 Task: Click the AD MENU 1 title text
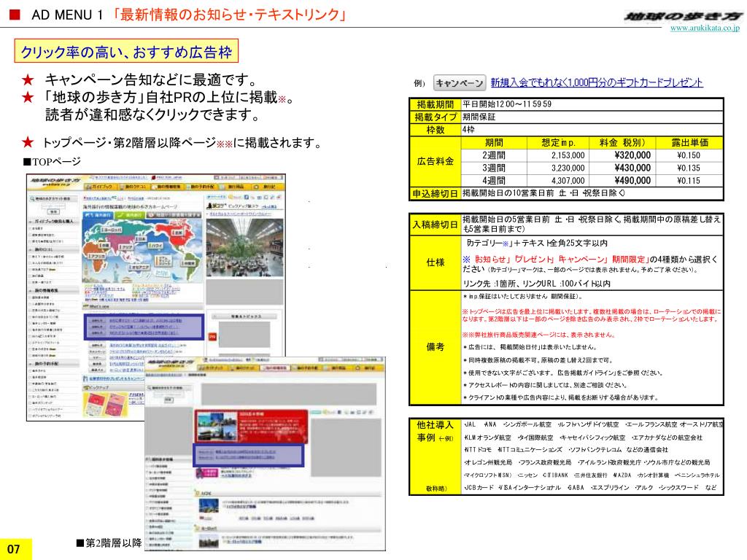67,15
